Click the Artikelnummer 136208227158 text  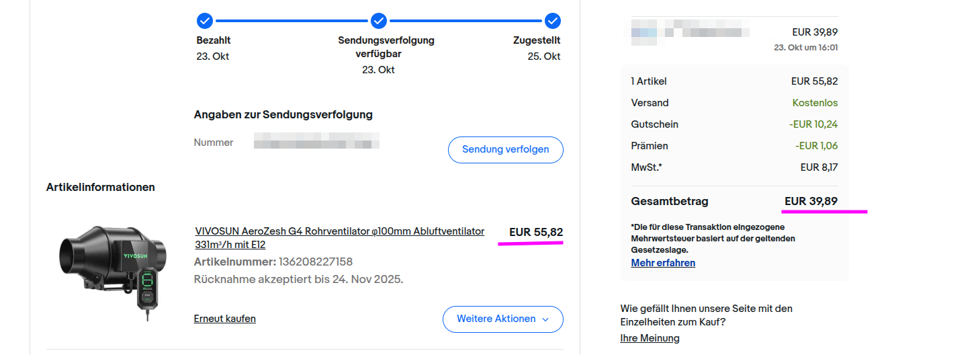[x=273, y=262]
